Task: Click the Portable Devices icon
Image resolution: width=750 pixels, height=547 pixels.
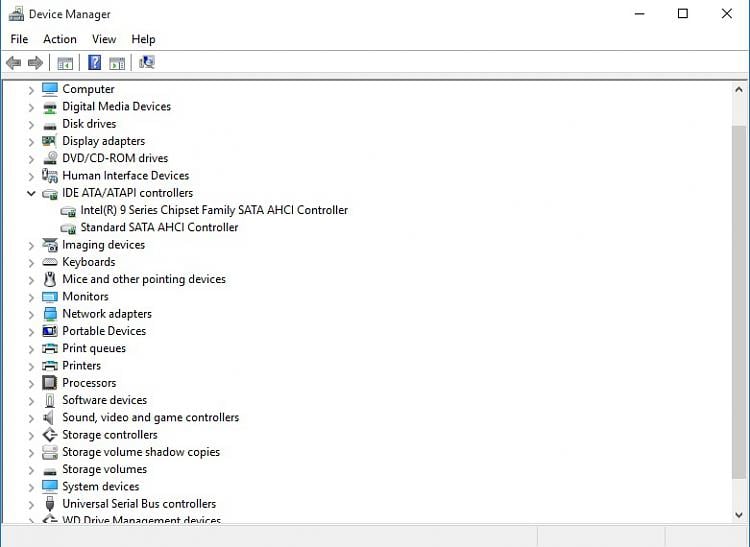Action: coord(50,331)
